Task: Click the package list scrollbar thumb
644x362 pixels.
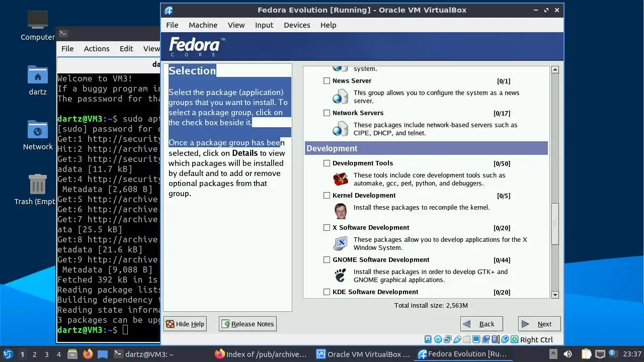Action: tap(555, 224)
